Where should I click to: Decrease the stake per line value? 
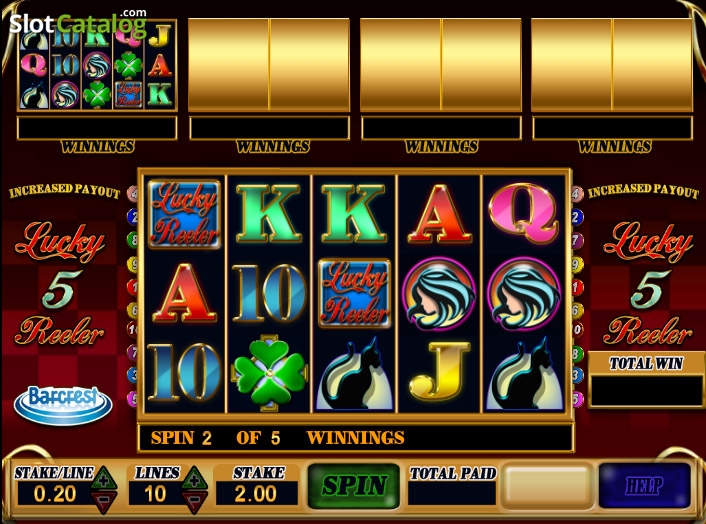pyautogui.click(x=104, y=502)
